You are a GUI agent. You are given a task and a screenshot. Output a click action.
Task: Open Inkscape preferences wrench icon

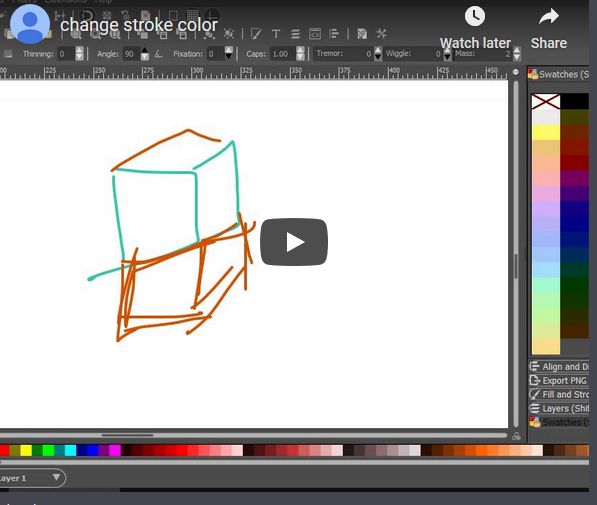point(381,34)
